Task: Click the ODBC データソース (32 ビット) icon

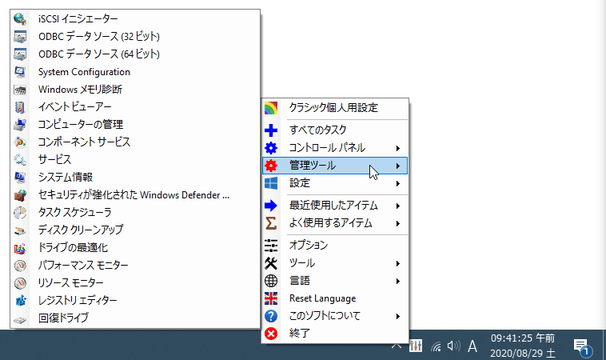Action: 20,36
